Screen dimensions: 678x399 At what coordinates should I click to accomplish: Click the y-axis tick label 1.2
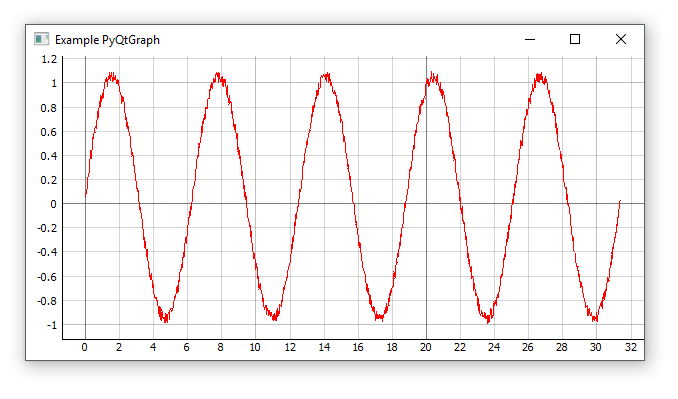pyautogui.click(x=49, y=59)
